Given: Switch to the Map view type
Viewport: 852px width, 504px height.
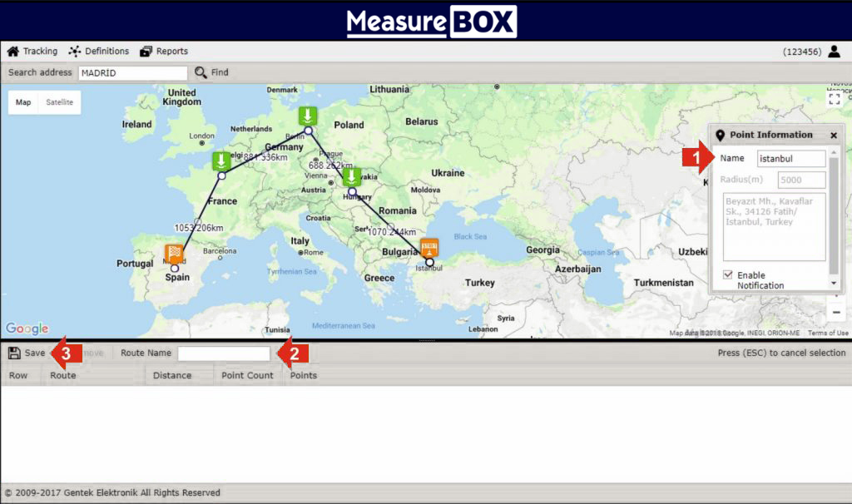Looking at the screenshot, I should [23, 102].
